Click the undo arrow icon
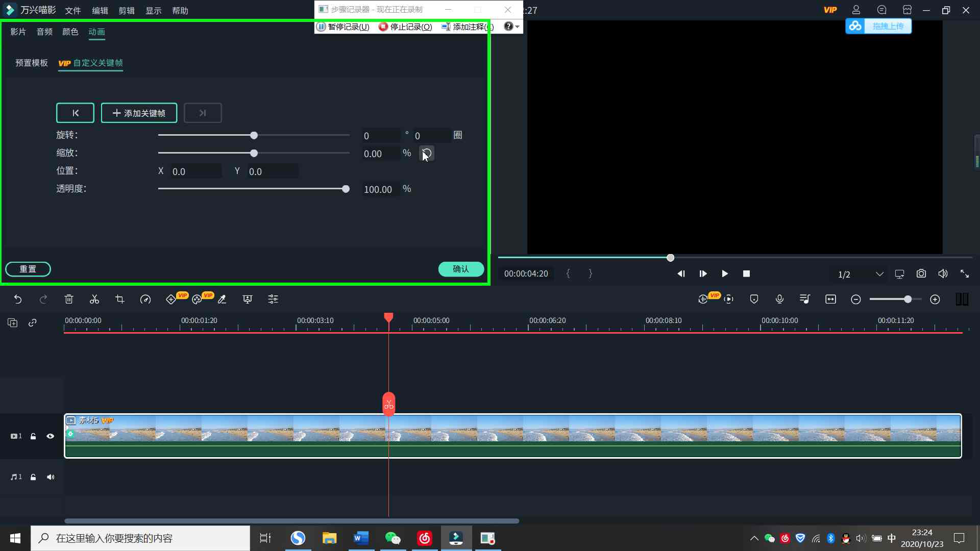980x551 pixels. tap(18, 299)
